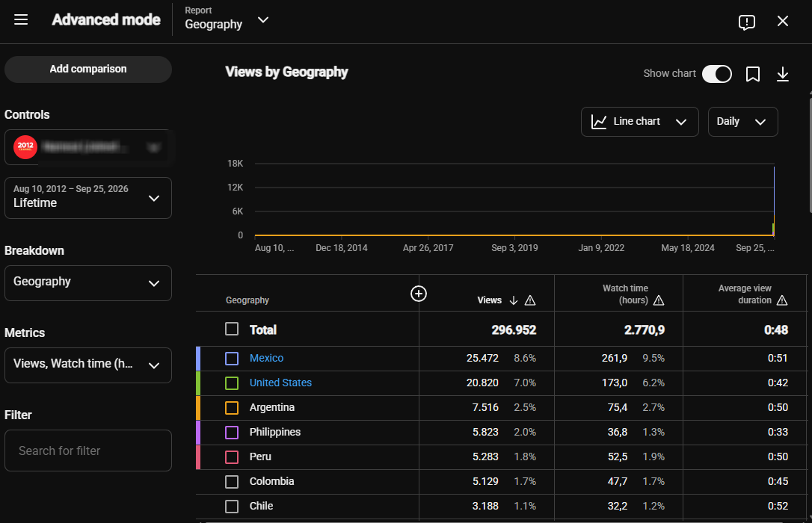Viewport: 812px width, 523px height.
Task: Tick the Total row checkbox
Action: coord(232,329)
